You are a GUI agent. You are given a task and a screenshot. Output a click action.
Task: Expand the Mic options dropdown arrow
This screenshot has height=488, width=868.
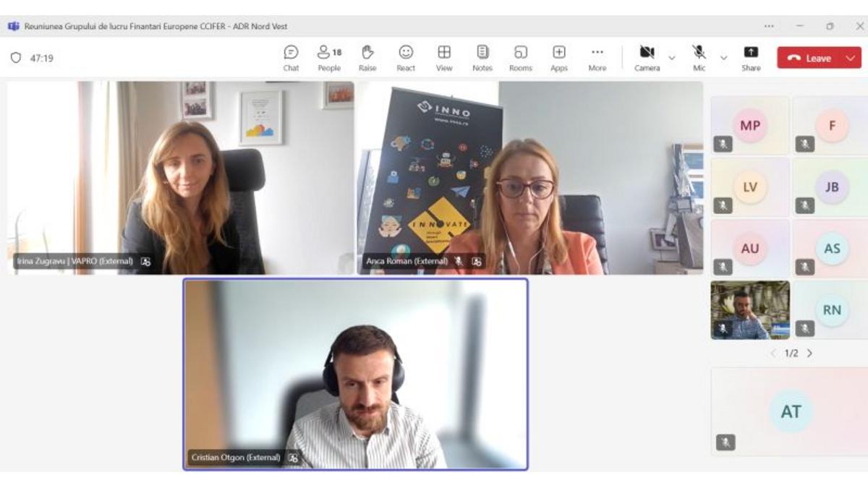tap(723, 58)
